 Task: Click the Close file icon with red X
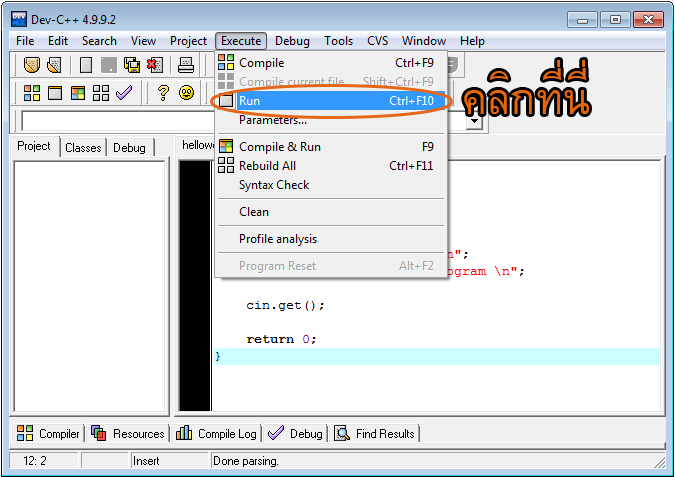tap(155, 65)
